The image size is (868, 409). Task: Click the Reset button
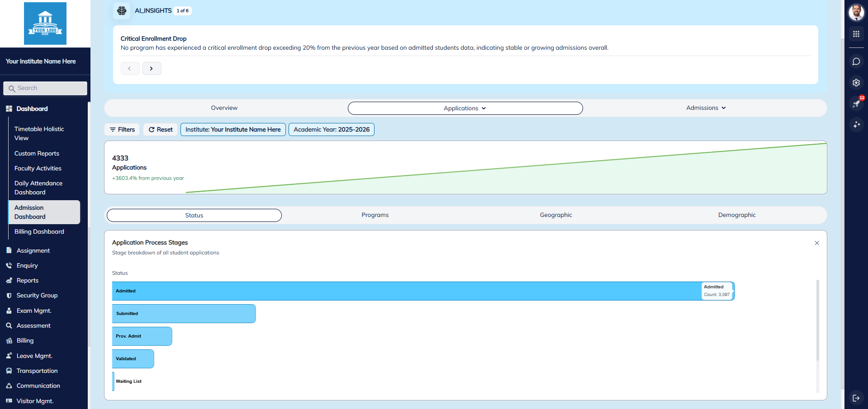coord(160,129)
